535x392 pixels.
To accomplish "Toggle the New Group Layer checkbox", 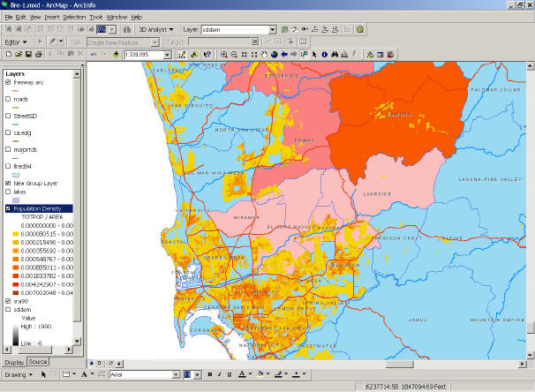I will coord(8,184).
